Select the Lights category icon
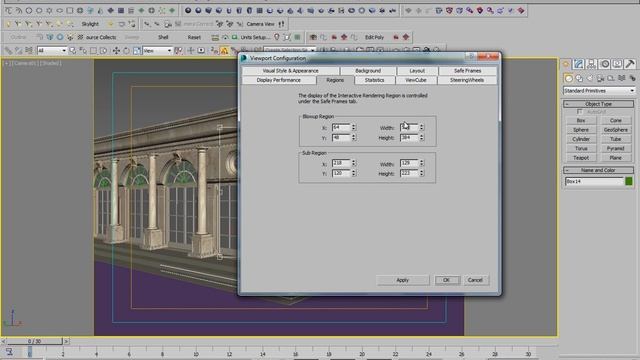Image resolution: width=640 pixels, height=360 pixels. tap(590, 78)
